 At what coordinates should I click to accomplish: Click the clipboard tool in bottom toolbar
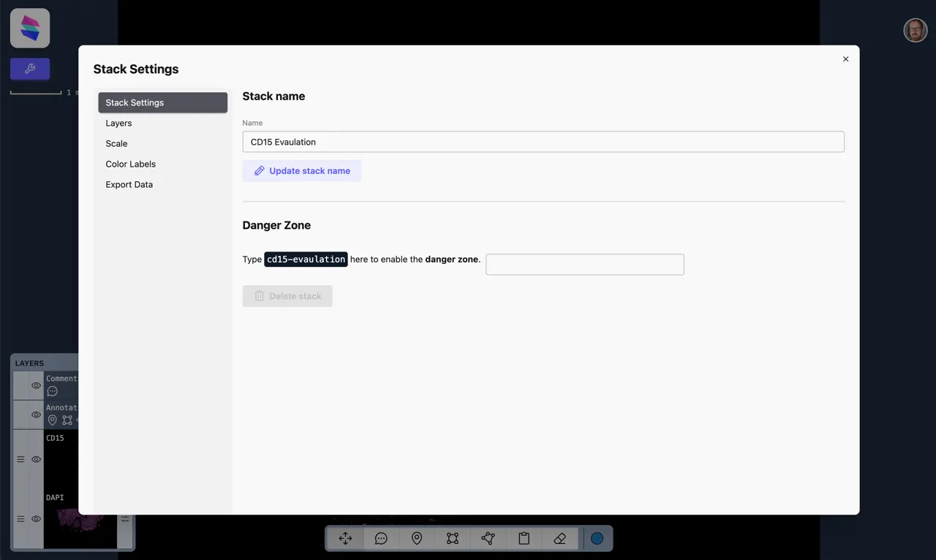click(x=524, y=539)
